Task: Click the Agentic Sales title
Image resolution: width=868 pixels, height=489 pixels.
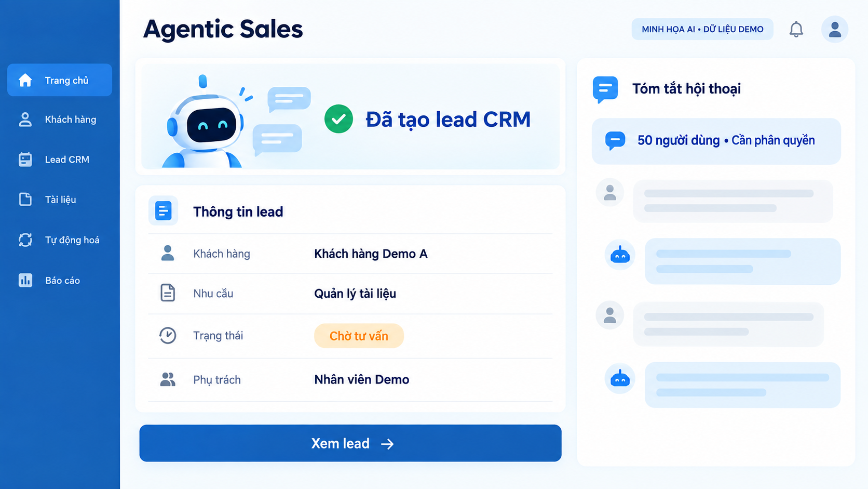Action: click(x=223, y=29)
